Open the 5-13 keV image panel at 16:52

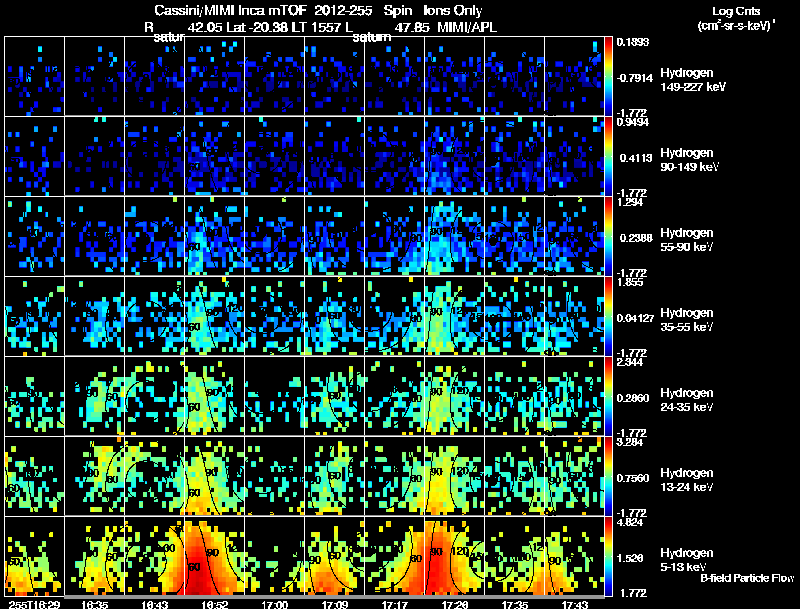(x=215, y=556)
